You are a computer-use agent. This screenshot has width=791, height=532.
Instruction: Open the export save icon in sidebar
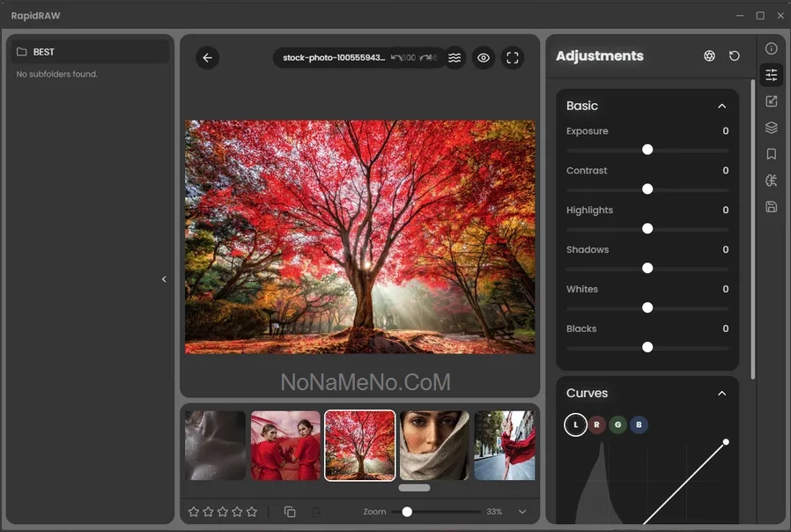point(771,207)
